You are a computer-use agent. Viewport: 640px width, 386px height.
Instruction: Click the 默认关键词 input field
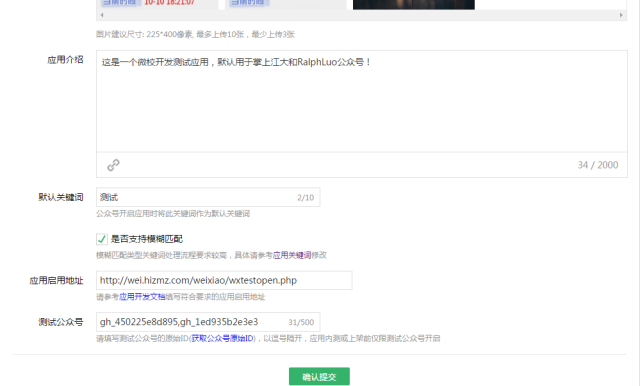208,197
